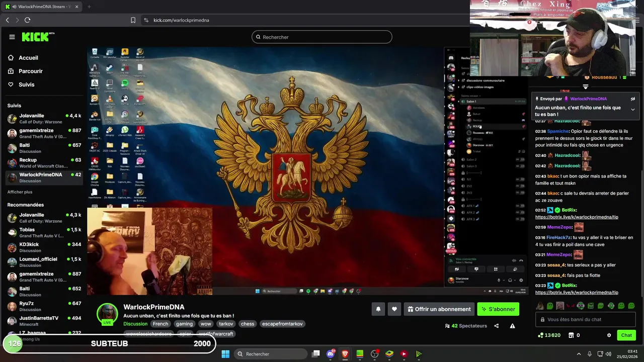Open KD3kick recommended channel
644x362 pixels.
(x=44, y=247)
